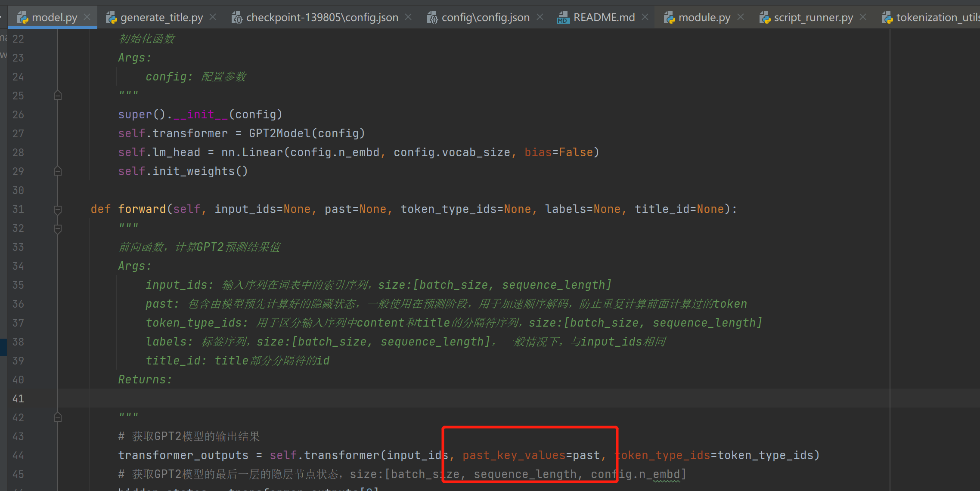Screen dimensions: 980x491
Task: Click the Python icon on the generate_title.py tab
Action: tap(111, 17)
